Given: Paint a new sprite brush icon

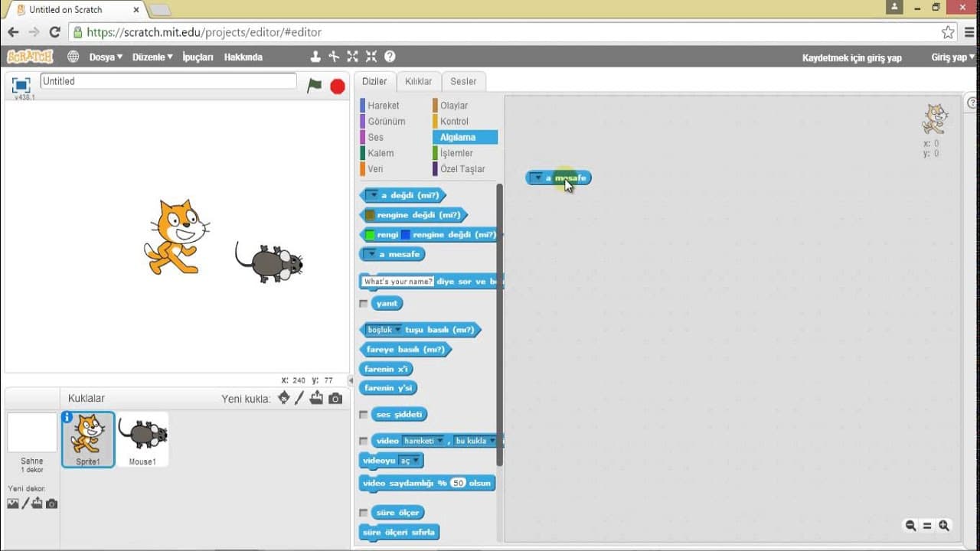Looking at the screenshot, I should [x=299, y=398].
